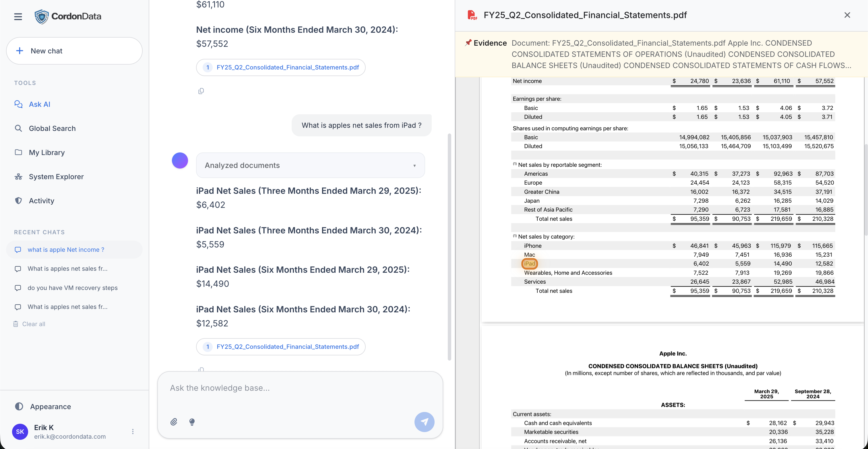Screen dimensions: 868x449
Task: Click the send message arrow button
Action: [x=424, y=422]
